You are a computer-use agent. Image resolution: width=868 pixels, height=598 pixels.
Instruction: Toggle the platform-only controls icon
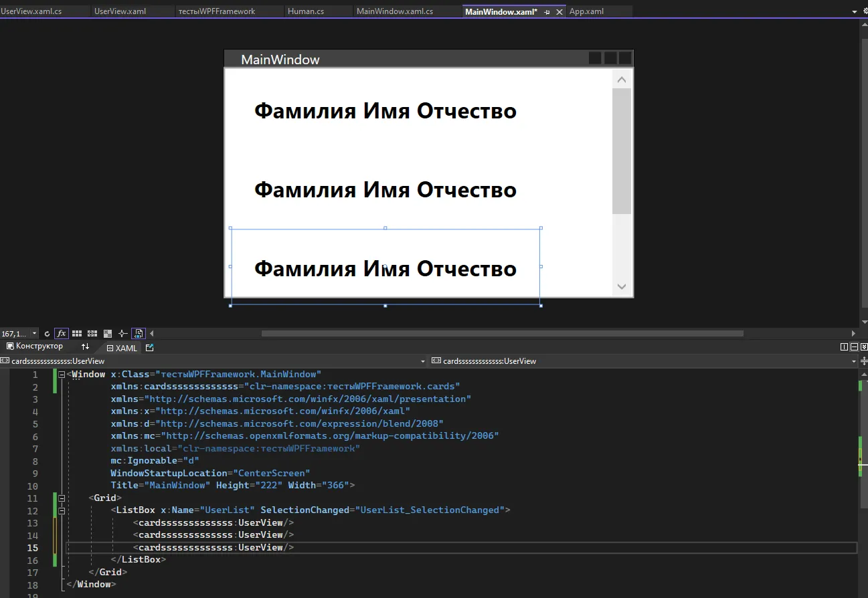pos(139,333)
